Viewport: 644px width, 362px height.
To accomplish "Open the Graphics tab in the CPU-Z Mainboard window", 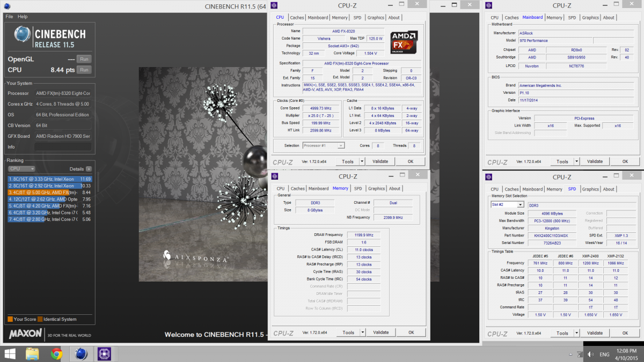I will (590, 18).
